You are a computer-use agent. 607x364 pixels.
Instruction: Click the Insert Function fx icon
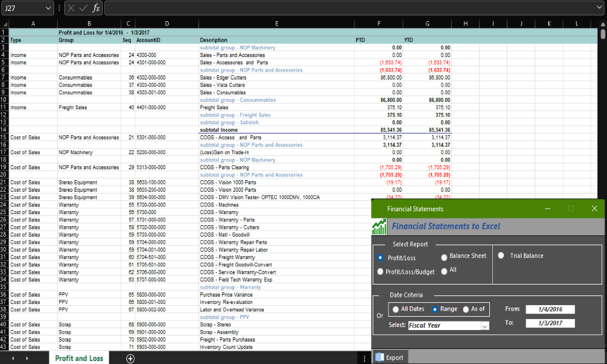pyautogui.click(x=96, y=8)
